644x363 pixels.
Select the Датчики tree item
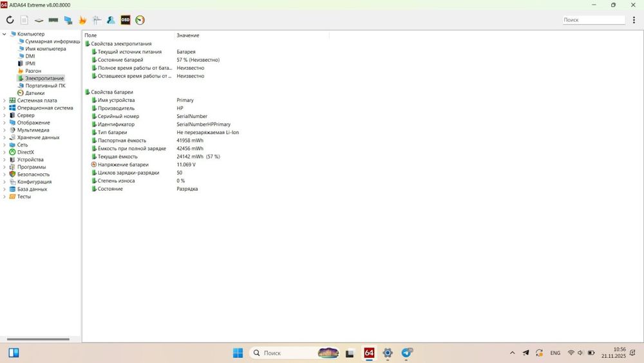point(35,93)
